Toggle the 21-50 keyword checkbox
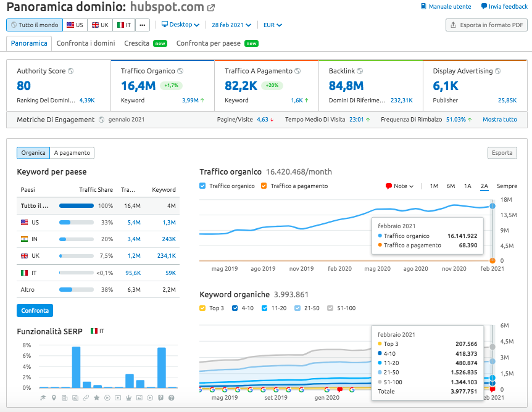This screenshot has width=532, height=412. (297, 308)
